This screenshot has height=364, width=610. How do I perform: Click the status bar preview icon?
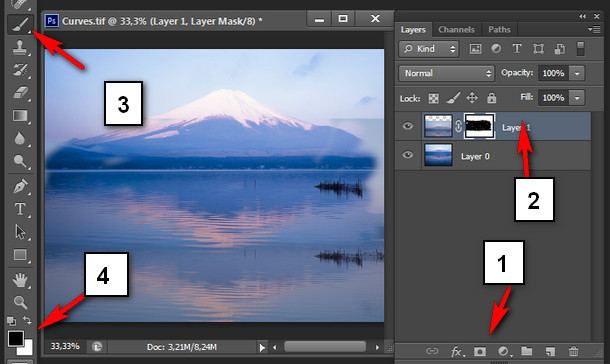tap(97, 346)
